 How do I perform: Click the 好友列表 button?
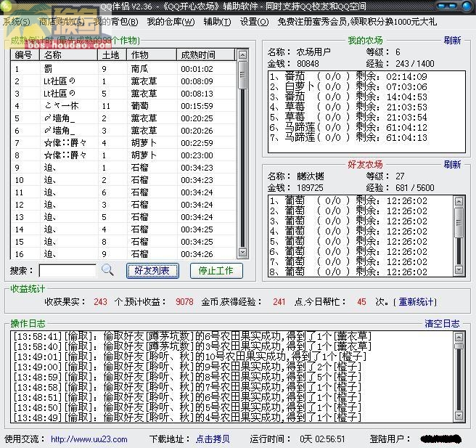(x=152, y=271)
